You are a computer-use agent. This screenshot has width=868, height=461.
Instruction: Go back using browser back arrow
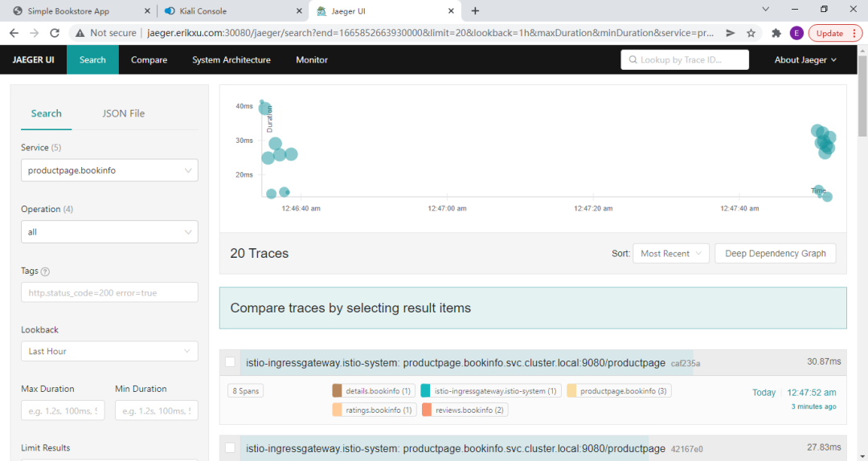click(14, 33)
